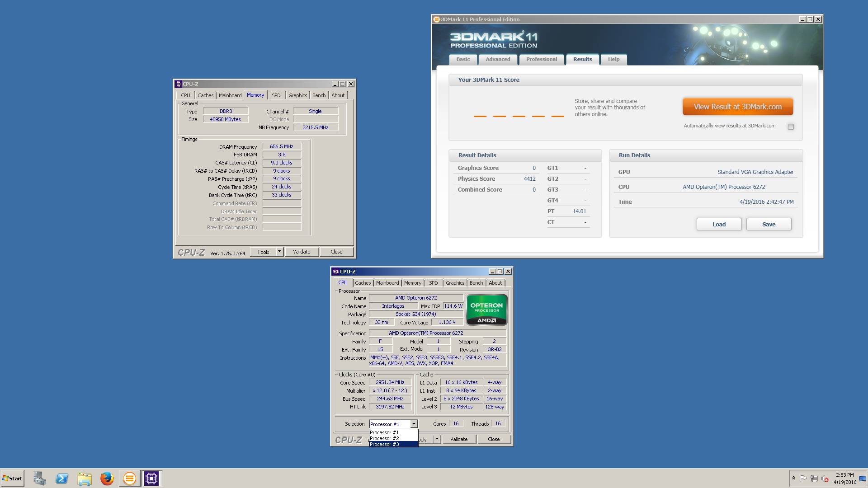Open the Start menu
Screen dimensions: 868x488
point(12,478)
